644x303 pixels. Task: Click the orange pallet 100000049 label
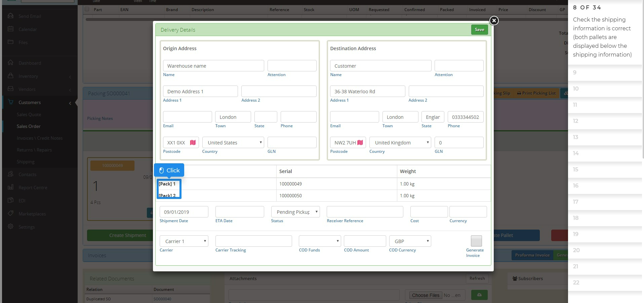(112, 166)
